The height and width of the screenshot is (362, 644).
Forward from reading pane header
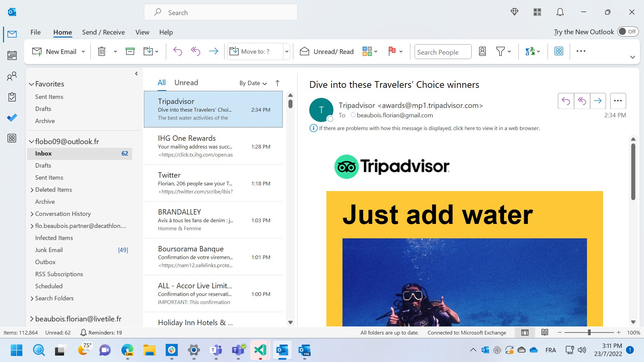[x=598, y=101]
